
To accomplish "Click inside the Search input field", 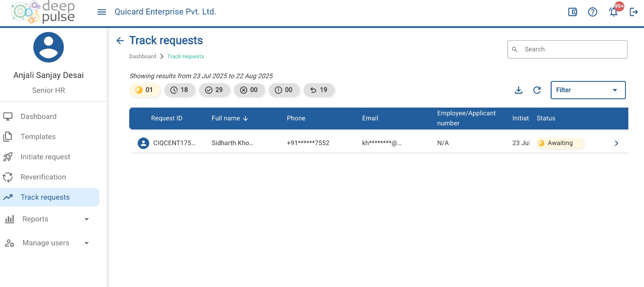I will pyautogui.click(x=567, y=49).
